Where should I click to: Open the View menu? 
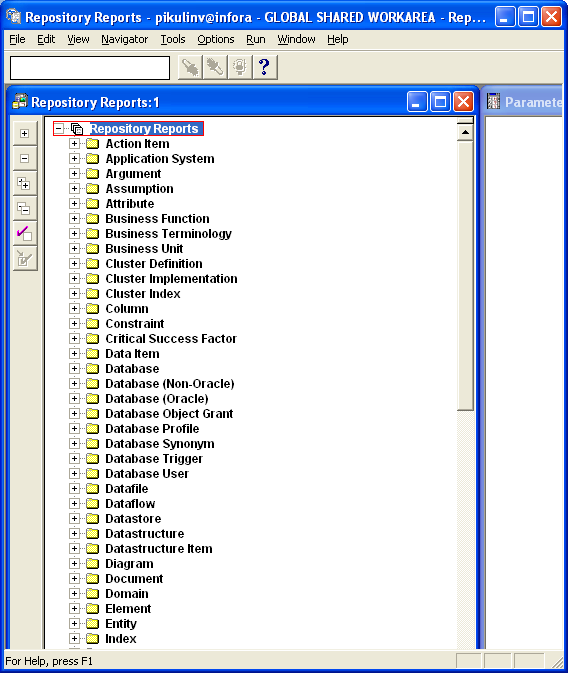pos(78,39)
